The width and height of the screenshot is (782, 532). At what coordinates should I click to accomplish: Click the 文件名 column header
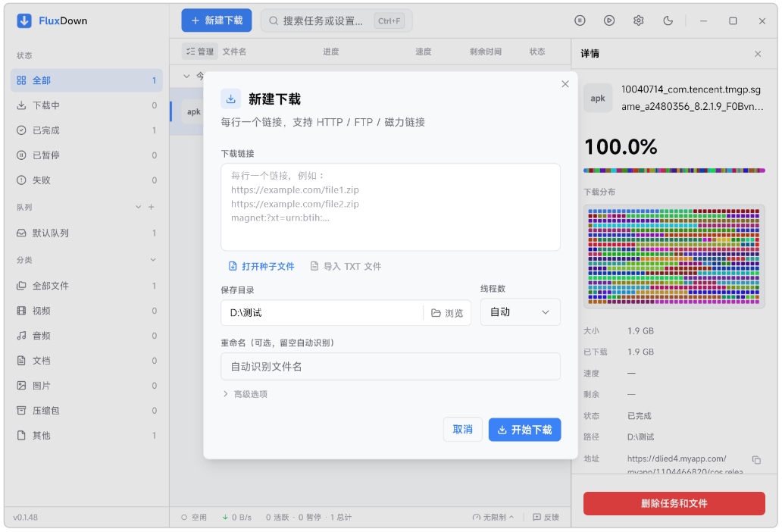pos(234,52)
